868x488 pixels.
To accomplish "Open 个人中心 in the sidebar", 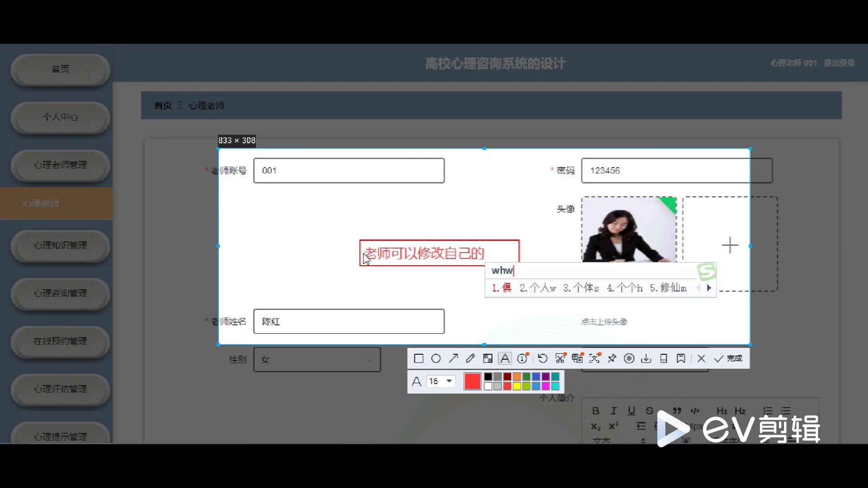I will 60,117.
